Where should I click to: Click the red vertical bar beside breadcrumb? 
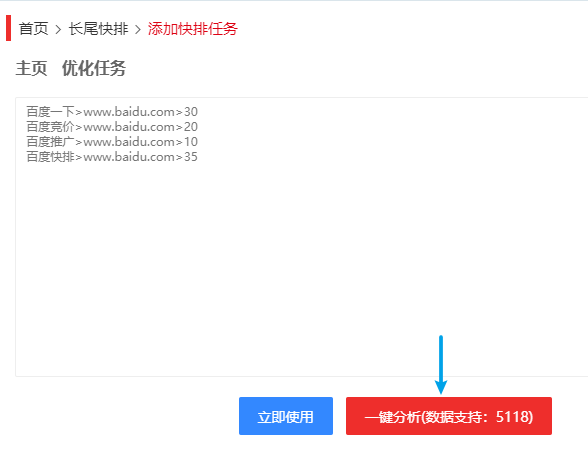[9, 28]
